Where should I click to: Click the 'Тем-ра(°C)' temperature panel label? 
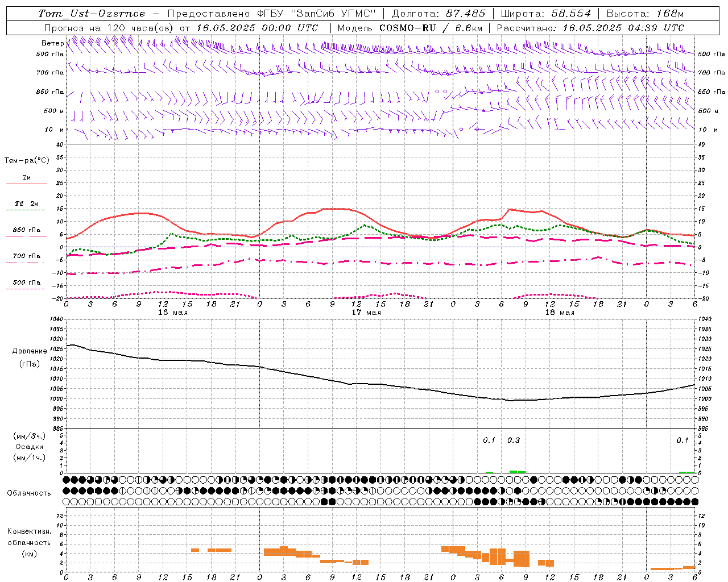point(27,161)
